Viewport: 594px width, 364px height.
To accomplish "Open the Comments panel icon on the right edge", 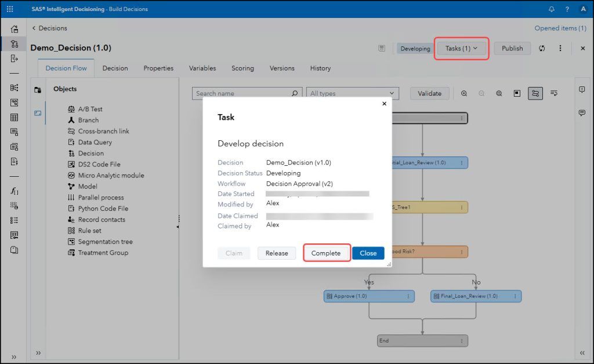I will tap(582, 113).
